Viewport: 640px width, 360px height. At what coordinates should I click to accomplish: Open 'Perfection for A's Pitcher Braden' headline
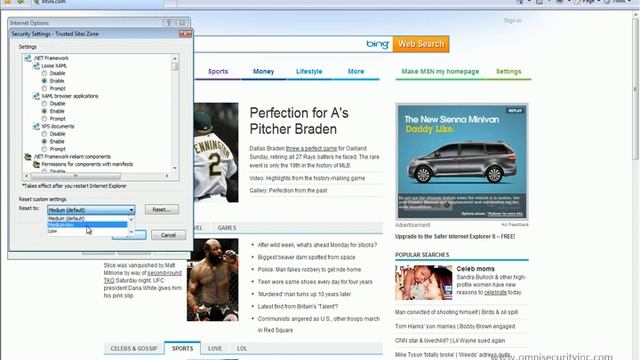pyautogui.click(x=299, y=121)
